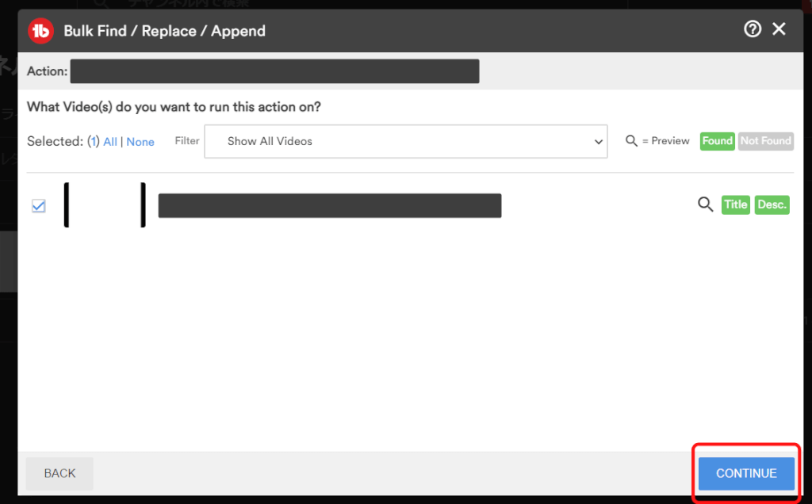812x504 pixels.
Task: Click the green Desc. badge
Action: click(772, 204)
